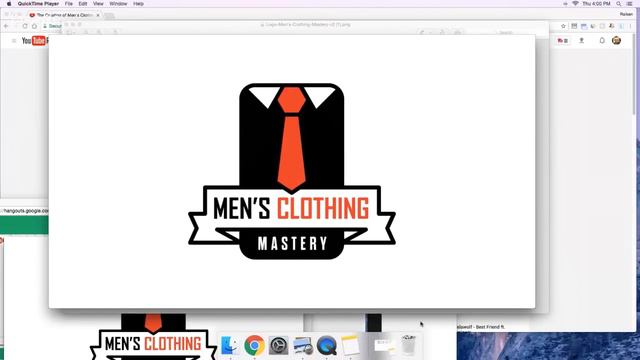Select the Chrome tab about Men's Clothing
The width and height of the screenshot is (640, 360).
[64, 15]
